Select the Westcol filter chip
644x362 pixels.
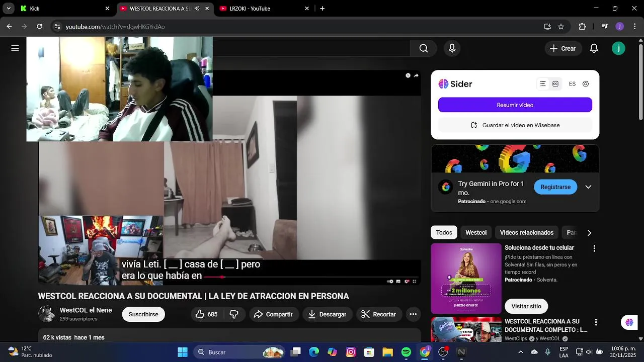pos(476,232)
